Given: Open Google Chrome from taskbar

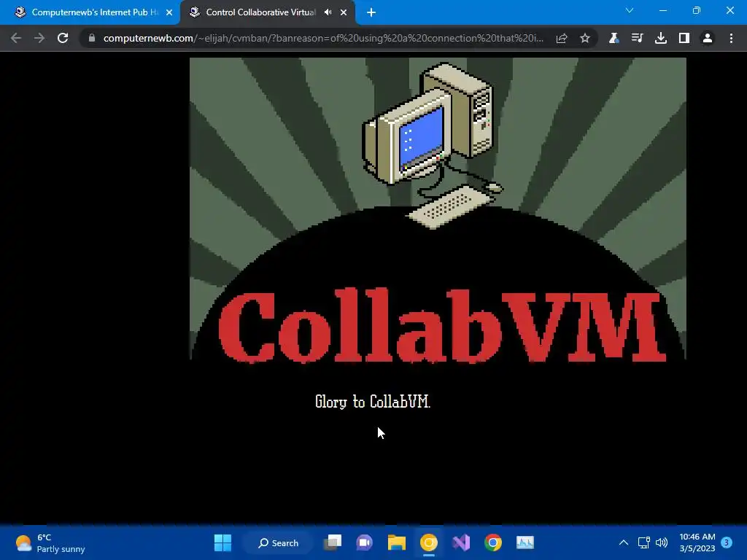Looking at the screenshot, I should point(493,542).
